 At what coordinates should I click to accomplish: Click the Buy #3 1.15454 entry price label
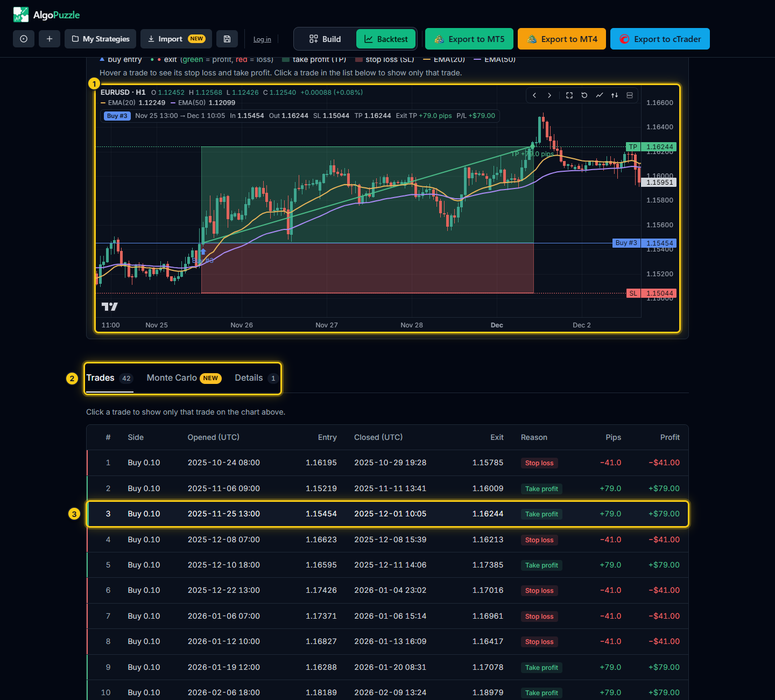coord(645,243)
